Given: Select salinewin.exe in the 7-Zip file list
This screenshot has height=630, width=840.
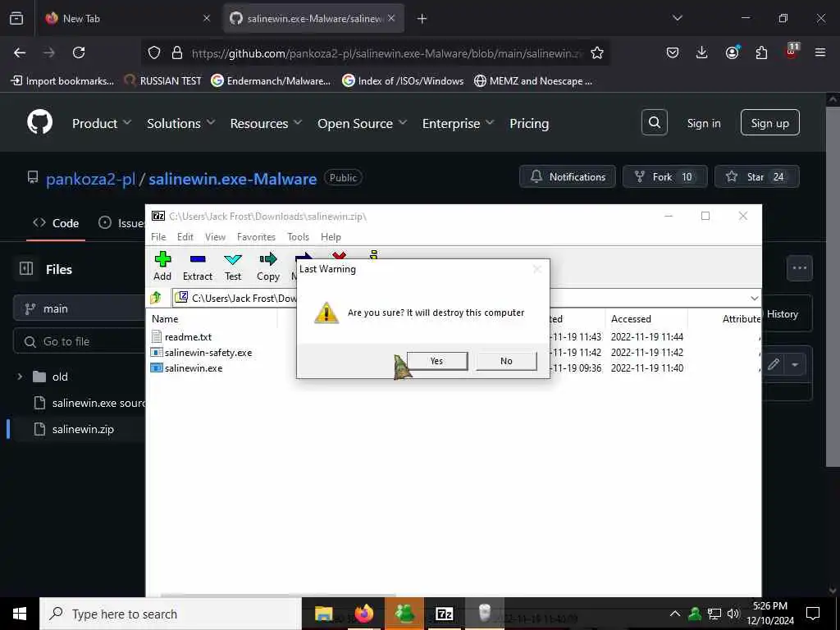Looking at the screenshot, I should click(x=194, y=368).
